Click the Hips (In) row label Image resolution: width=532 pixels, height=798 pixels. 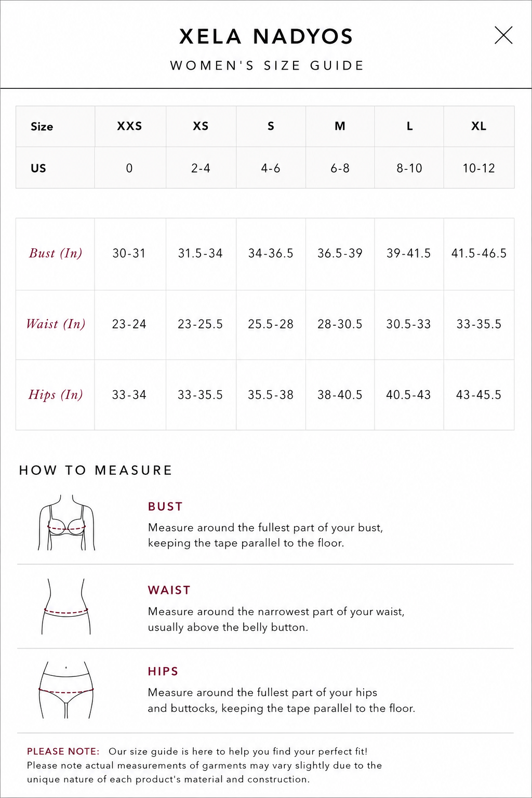pos(56,395)
